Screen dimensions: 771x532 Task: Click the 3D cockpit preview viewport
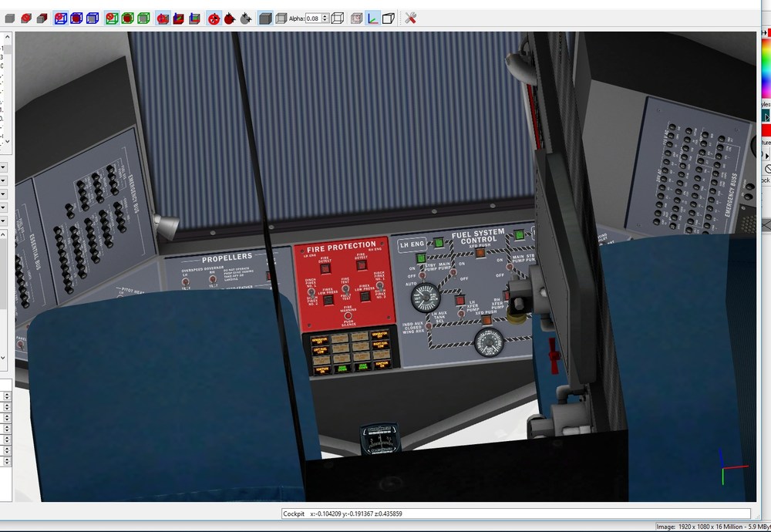pos(385,267)
